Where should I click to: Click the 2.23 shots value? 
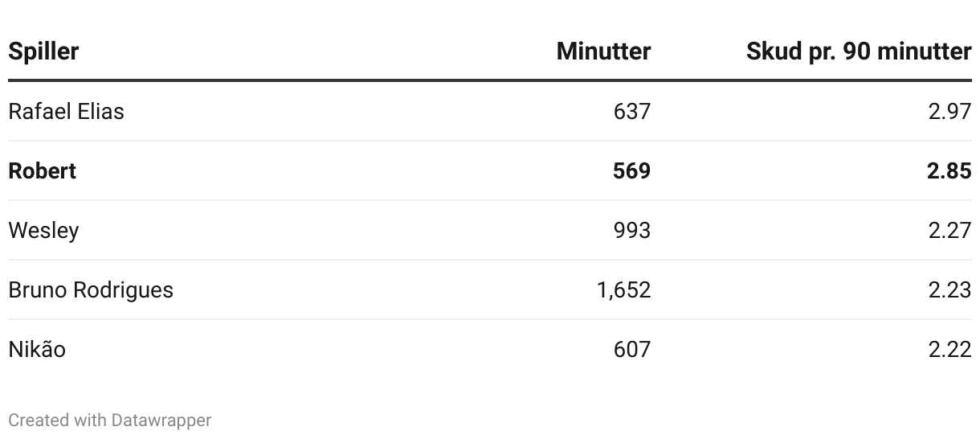[x=950, y=289]
